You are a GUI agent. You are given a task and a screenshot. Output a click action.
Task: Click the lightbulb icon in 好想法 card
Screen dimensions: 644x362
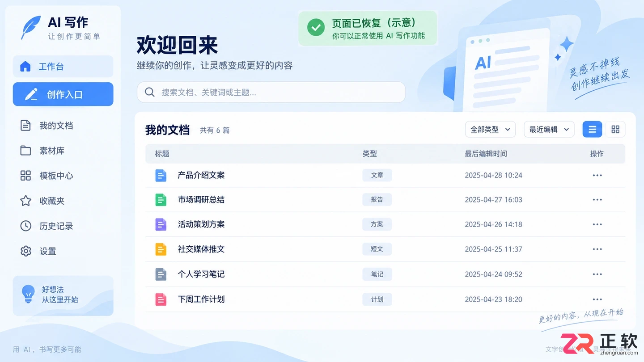[x=28, y=294]
